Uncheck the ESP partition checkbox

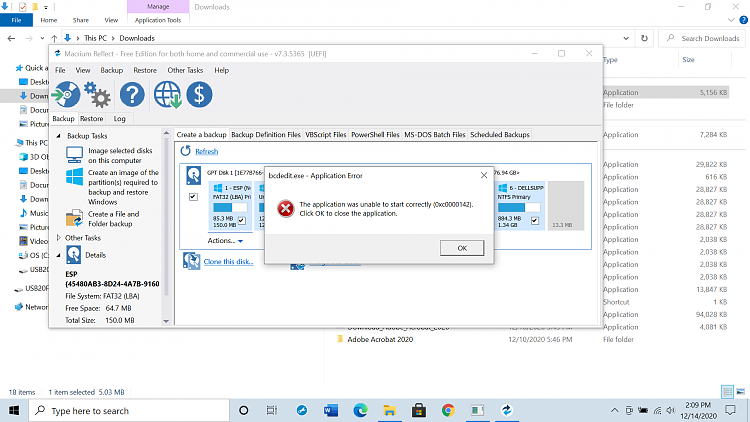coord(241,220)
